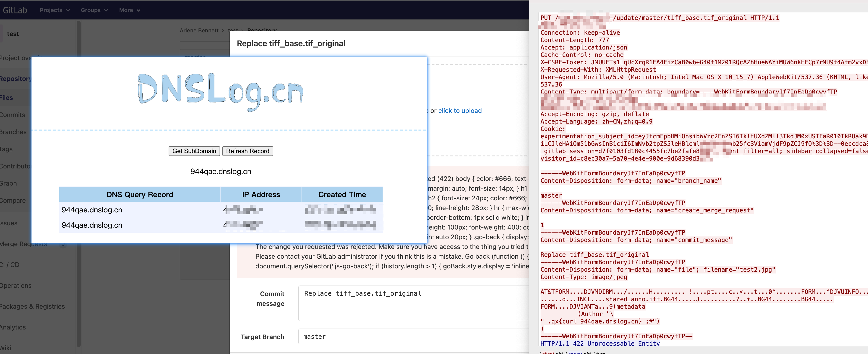The width and height of the screenshot is (868, 354).
Task: Focus the Commit message text area
Action: [x=413, y=303]
